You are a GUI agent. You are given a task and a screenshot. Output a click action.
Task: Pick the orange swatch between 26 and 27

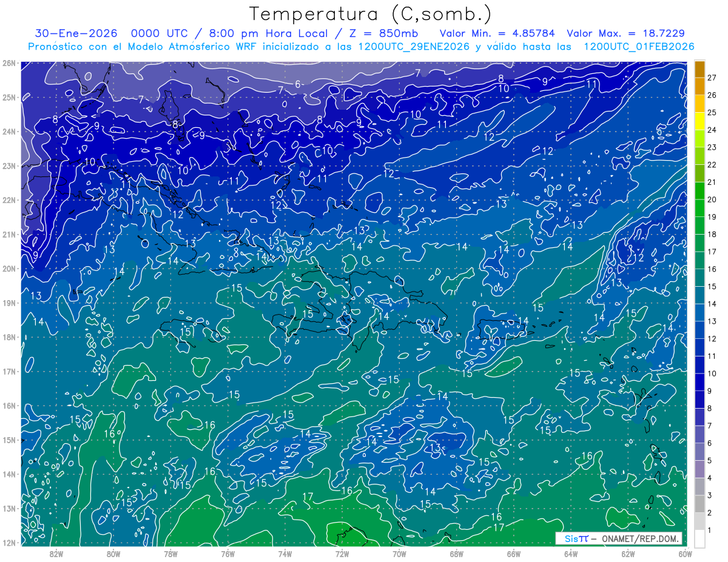pos(699,86)
